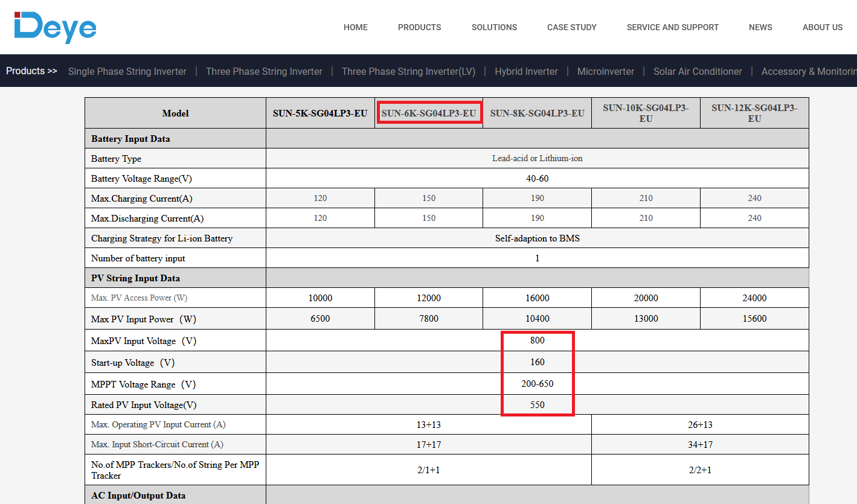Click Number of battery input label
857x504 pixels.
tap(138, 258)
